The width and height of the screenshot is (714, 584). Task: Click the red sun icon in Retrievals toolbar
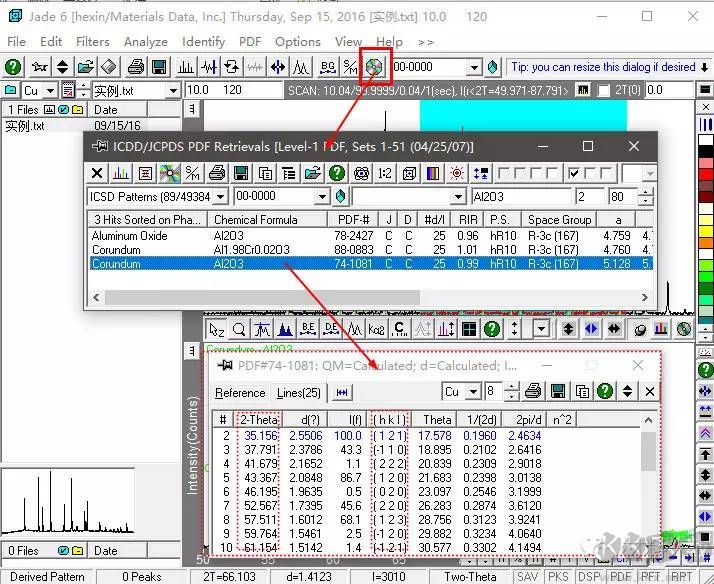(x=456, y=173)
